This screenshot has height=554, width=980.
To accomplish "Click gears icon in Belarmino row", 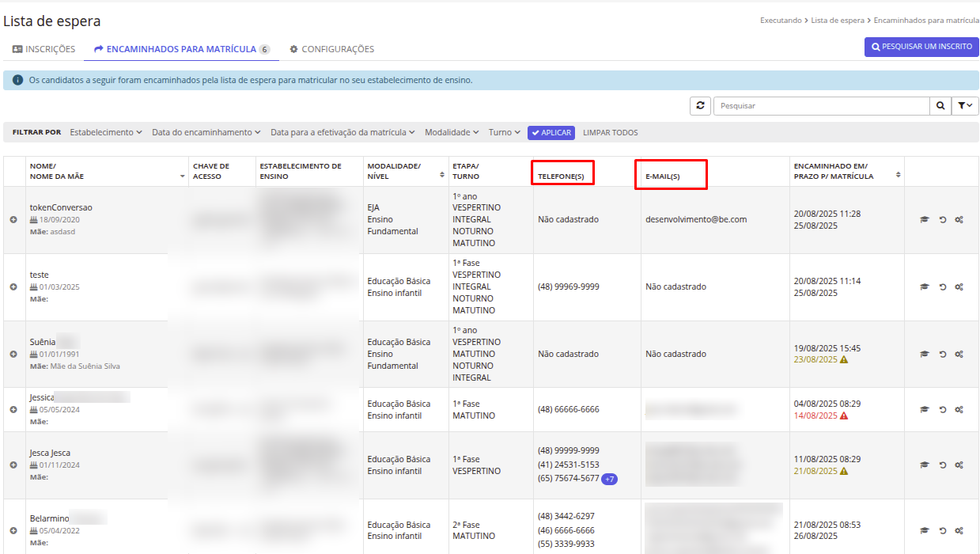I will 959,531.
